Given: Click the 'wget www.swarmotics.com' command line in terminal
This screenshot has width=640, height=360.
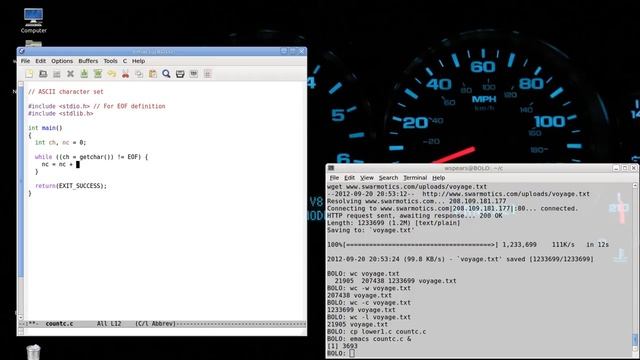Looking at the screenshot, I should [x=407, y=187].
